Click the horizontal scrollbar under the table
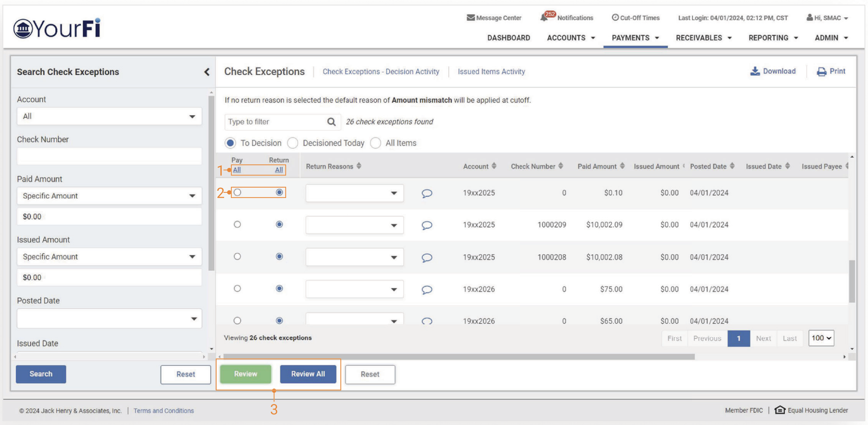 [459, 357]
